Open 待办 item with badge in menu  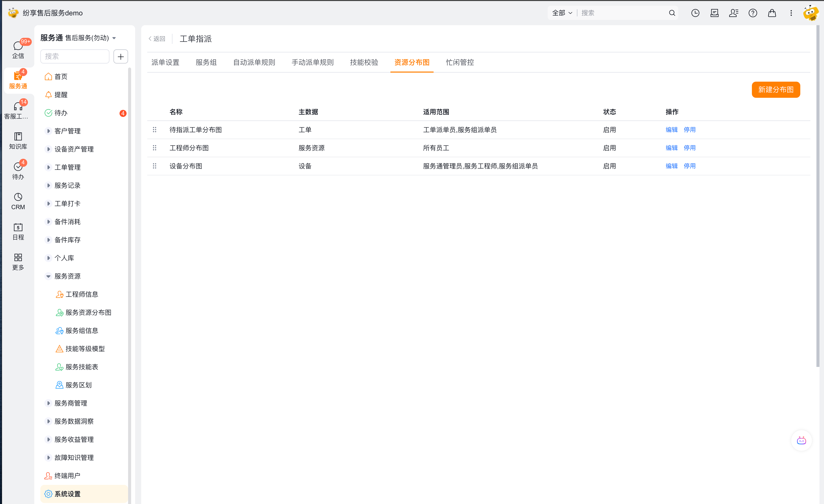[84, 113]
